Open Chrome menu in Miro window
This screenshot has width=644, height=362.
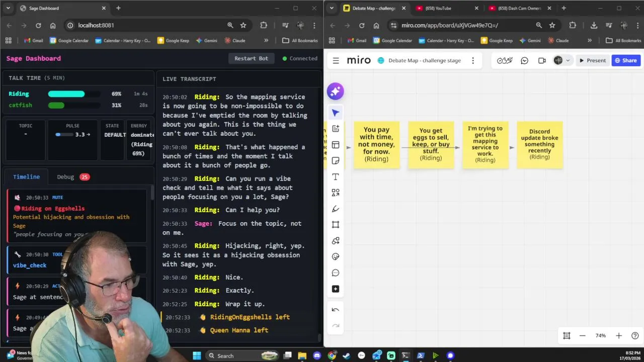tap(638, 25)
